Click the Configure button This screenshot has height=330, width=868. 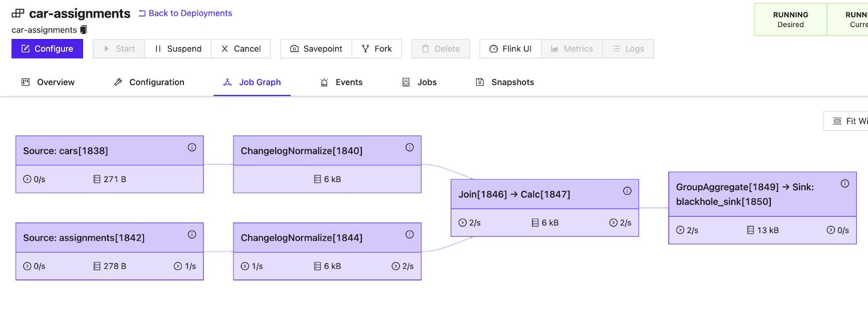click(x=47, y=49)
